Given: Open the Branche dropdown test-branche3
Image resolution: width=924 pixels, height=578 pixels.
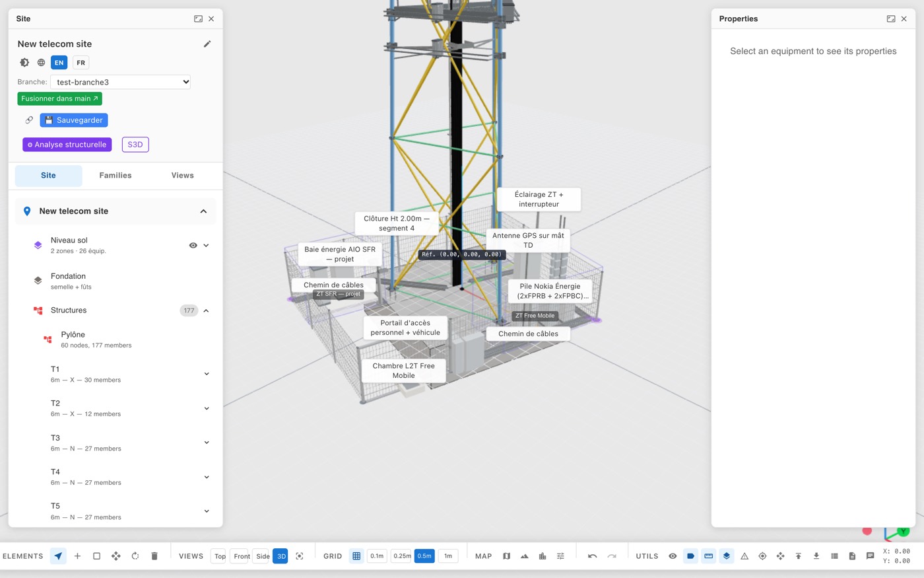Looking at the screenshot, I should click(x=121, y=82).
